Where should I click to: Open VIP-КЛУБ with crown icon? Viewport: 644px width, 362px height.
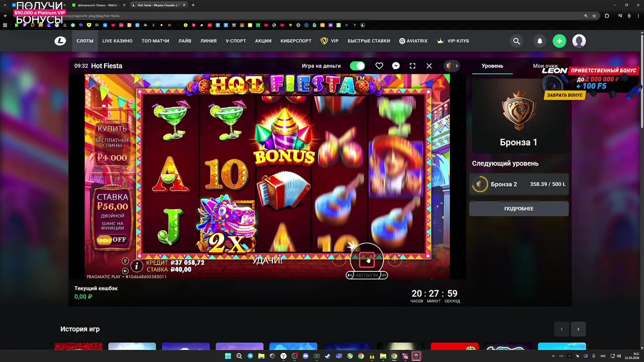pyautogui.click(x=453, y=41)
